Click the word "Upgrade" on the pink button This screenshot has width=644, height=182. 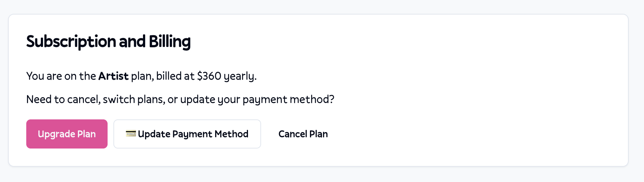pos(56,134)
